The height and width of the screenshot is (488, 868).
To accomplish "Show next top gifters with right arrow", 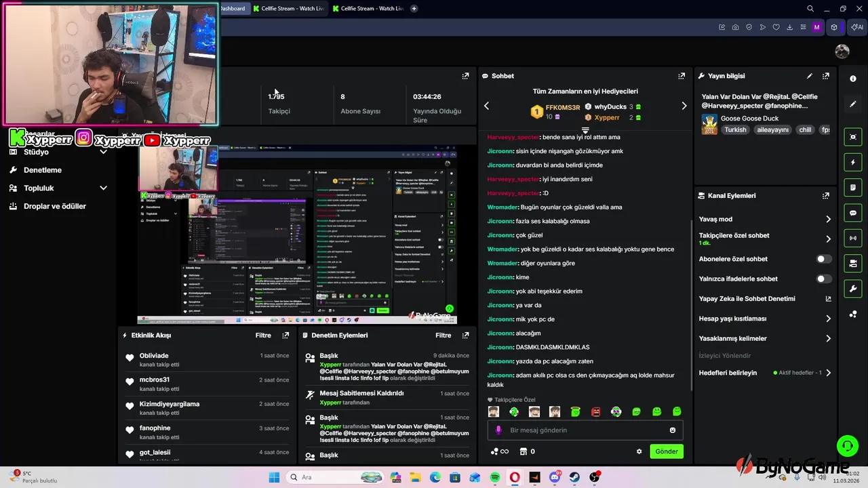I will pos(684,106).
